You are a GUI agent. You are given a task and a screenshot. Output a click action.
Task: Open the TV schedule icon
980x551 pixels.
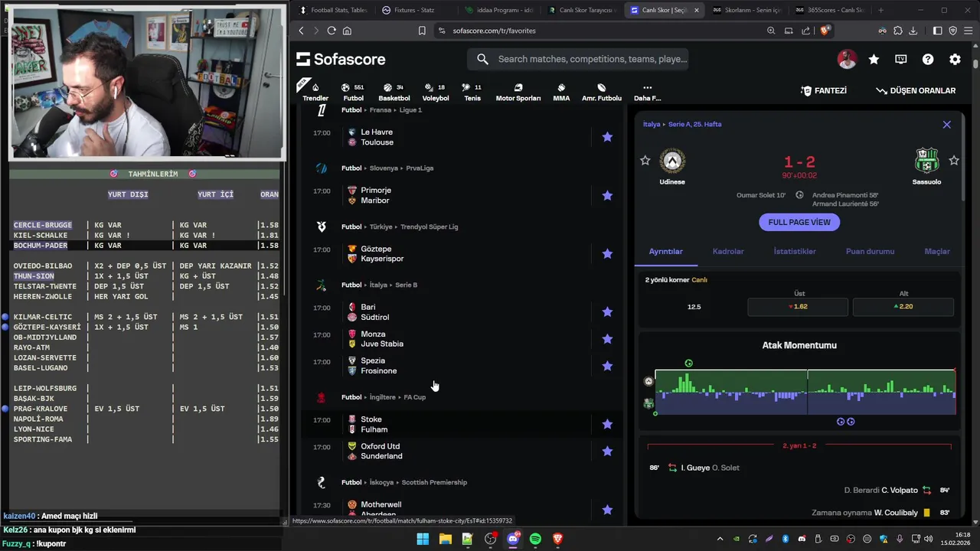point(901,59)
